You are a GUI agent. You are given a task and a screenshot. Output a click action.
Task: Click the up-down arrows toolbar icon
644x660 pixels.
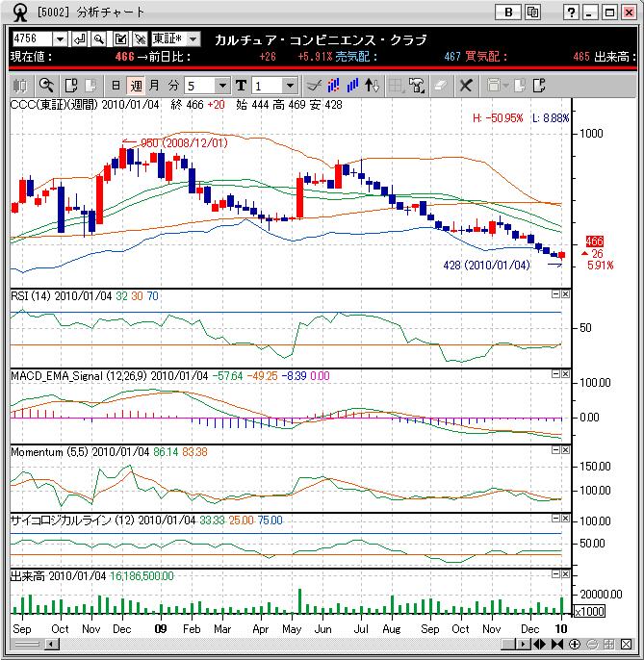point(372,86)
